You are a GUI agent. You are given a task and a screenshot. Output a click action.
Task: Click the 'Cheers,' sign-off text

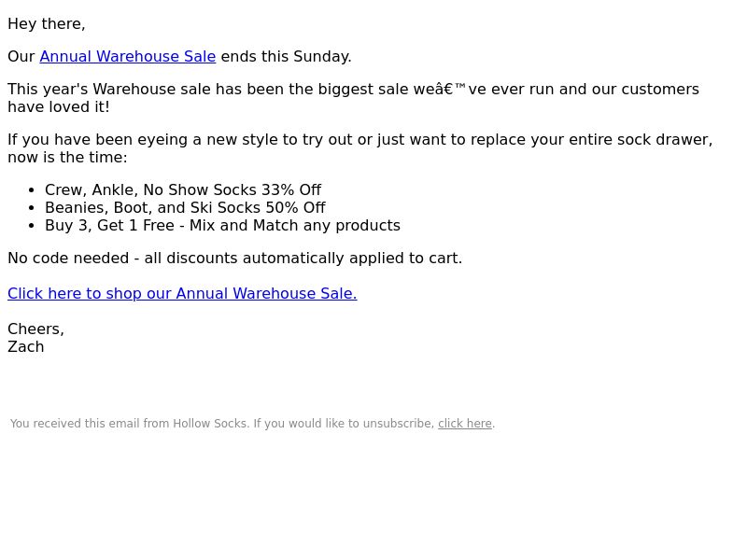(x=35, y=329)
